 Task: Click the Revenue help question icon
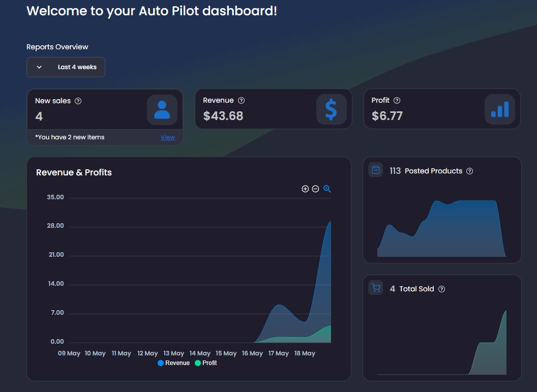point(242,100)
